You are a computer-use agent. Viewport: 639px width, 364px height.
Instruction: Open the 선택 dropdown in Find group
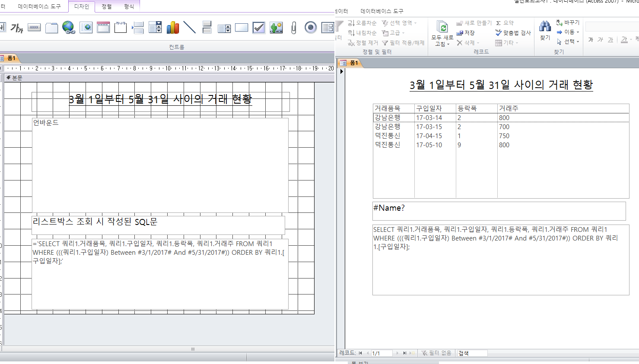coord(569,41)
